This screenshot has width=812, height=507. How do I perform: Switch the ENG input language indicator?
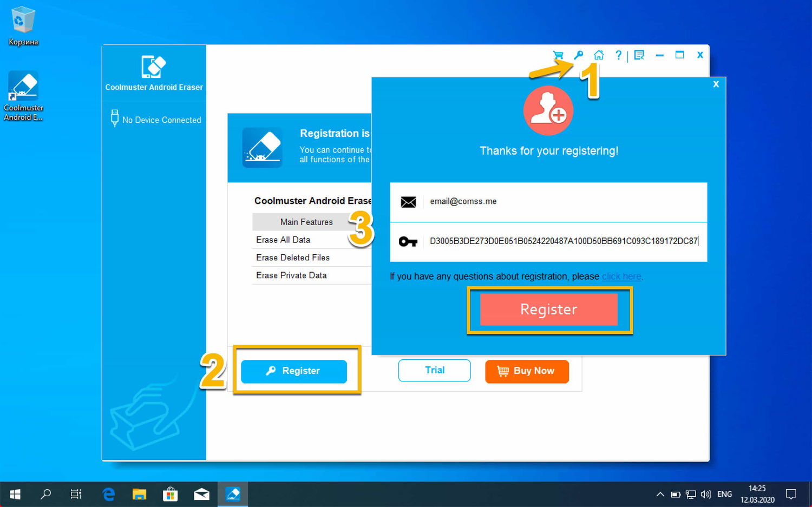coord(724,494)
